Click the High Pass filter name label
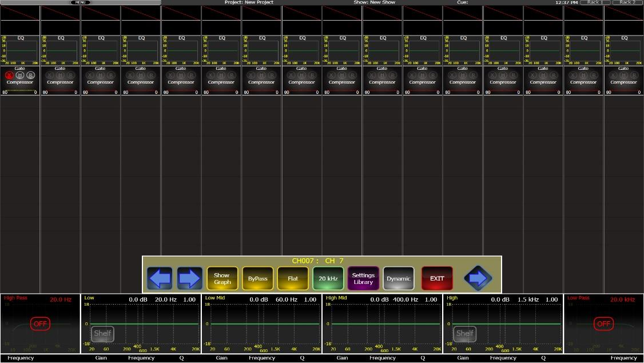The height and width of the screenshot is (363, 644). coord(15,298)
